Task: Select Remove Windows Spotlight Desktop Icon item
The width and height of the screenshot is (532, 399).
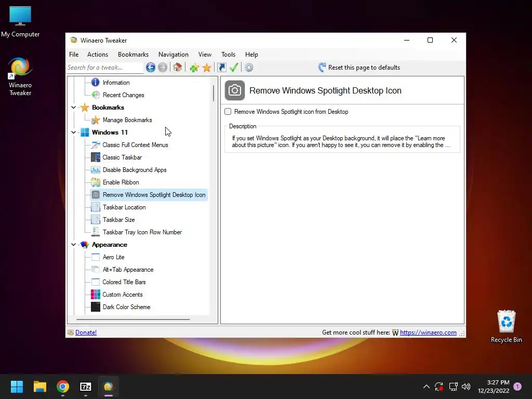Action: (149, 195)
